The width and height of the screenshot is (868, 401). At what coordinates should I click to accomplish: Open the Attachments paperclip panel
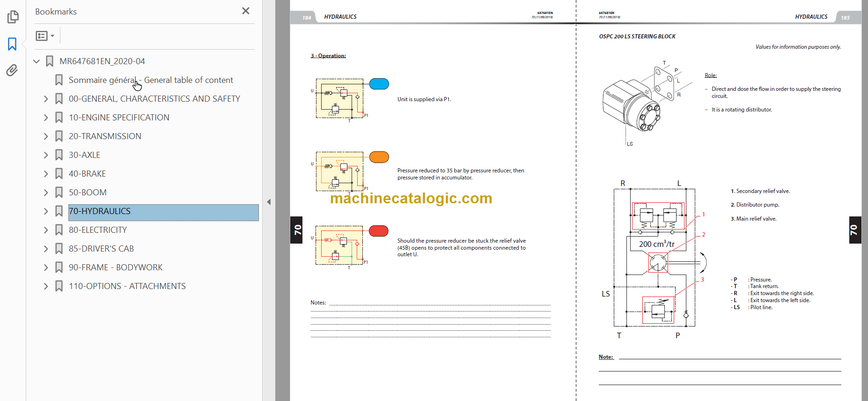[12, 70]
